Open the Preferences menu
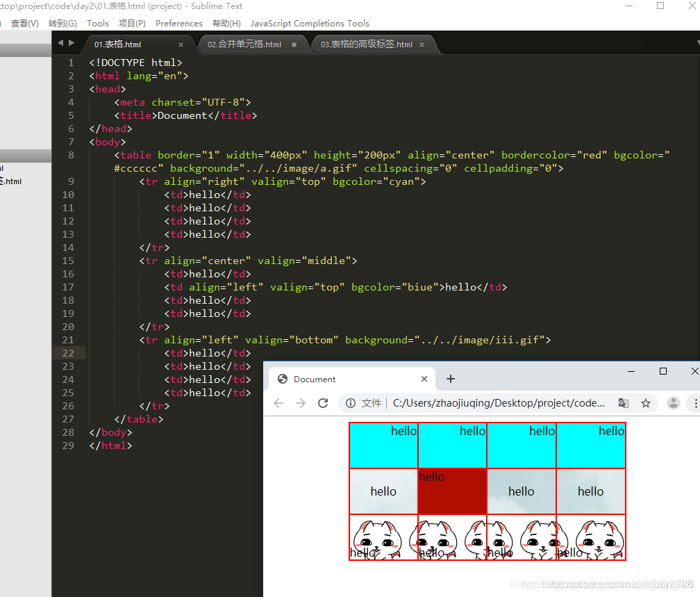The image size is (700, 597). 179,23
